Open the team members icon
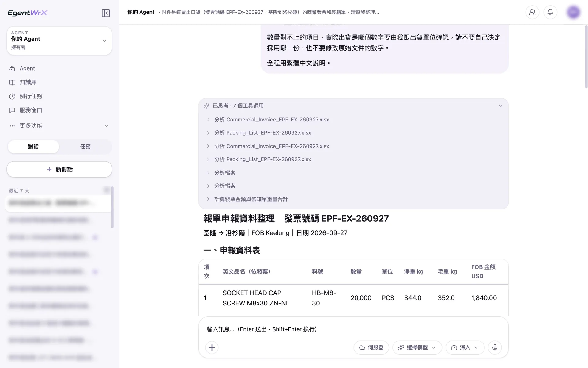The image size is (588, 368). coord(532,12)
